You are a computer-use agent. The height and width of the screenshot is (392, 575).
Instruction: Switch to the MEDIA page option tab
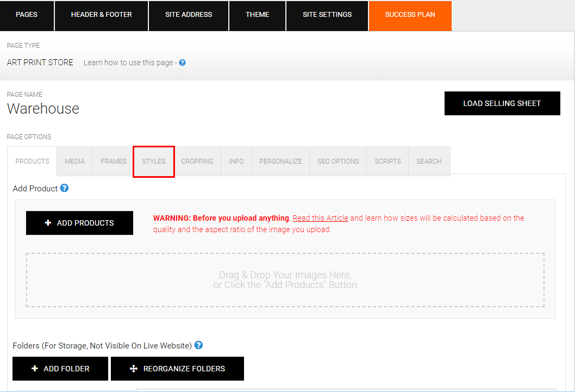tap(75, 161)
